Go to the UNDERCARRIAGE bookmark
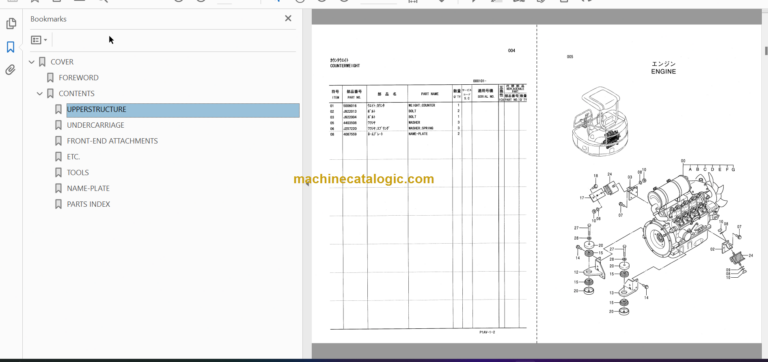The height and width of the screenshot is (362, 768). pos(95,125)
